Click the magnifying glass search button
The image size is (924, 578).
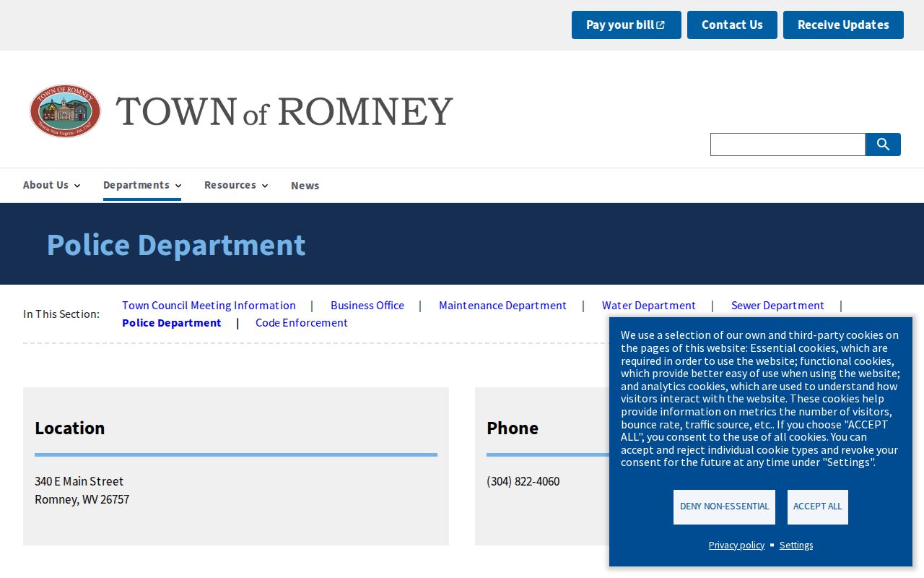[x=883, y=144]
